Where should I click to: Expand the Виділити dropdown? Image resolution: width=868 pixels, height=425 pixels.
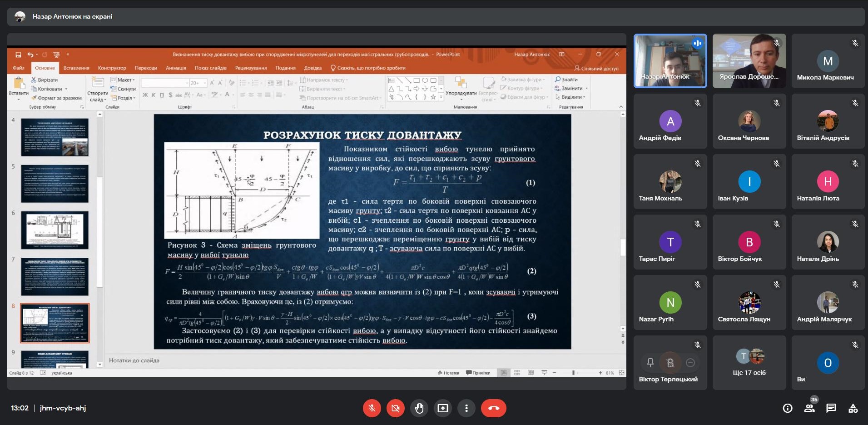[584, 97]
